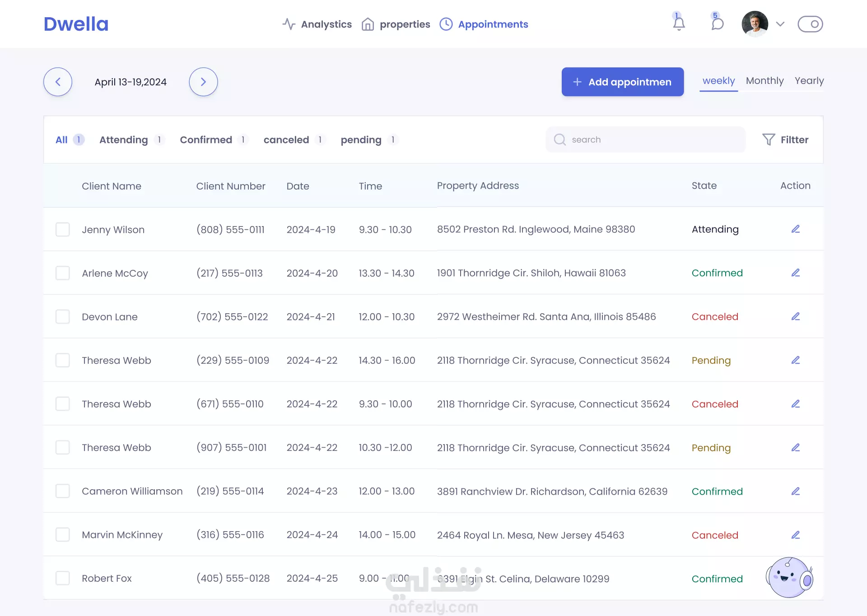Viewport: 867px width, 616px height.
Task: Open the chat messages icon
Action: tap(717, 23)
